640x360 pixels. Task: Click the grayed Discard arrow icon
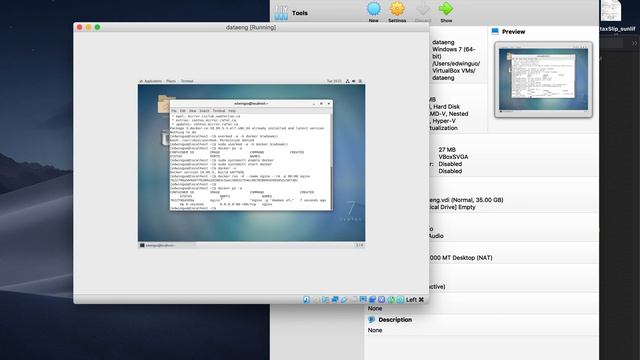click(423, 9)
